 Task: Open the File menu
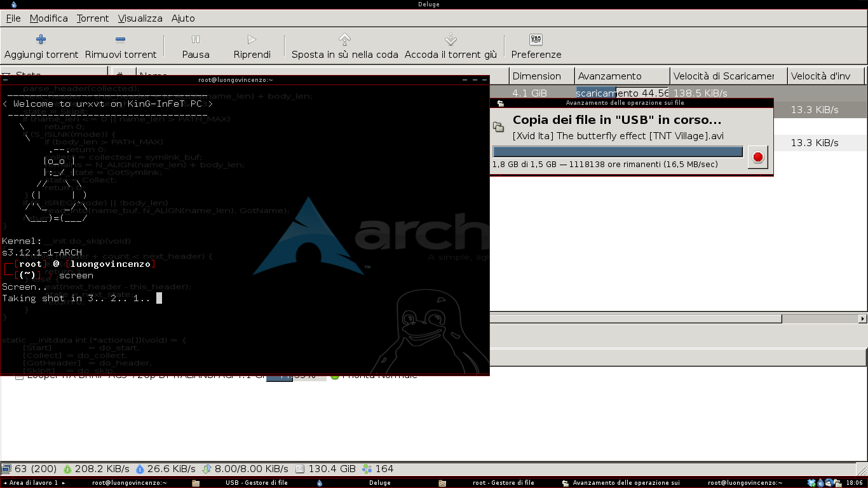click(13, 18)
